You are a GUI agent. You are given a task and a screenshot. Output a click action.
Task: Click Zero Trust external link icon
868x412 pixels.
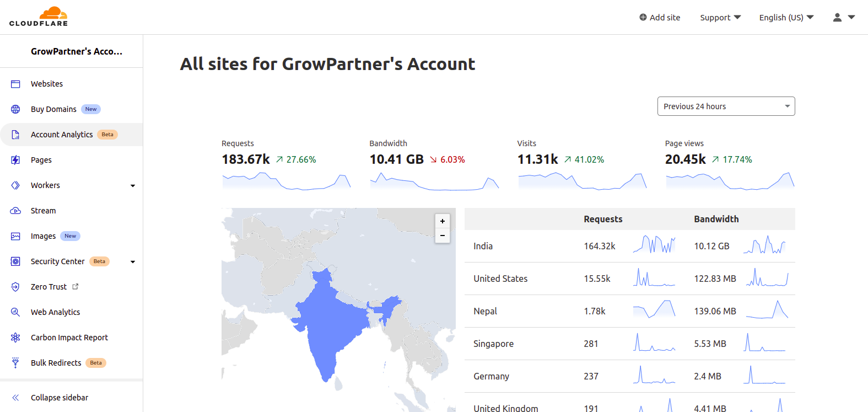click(76, 286)
